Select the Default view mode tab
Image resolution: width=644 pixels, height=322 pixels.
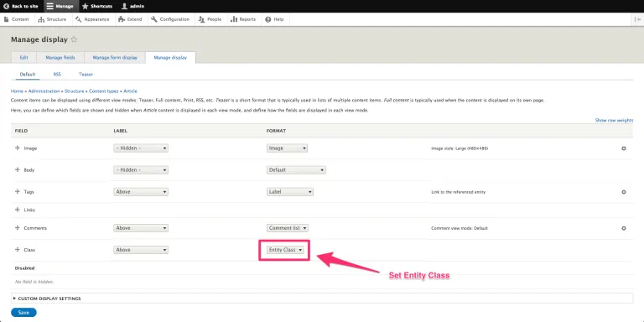(x=28, y=75)
